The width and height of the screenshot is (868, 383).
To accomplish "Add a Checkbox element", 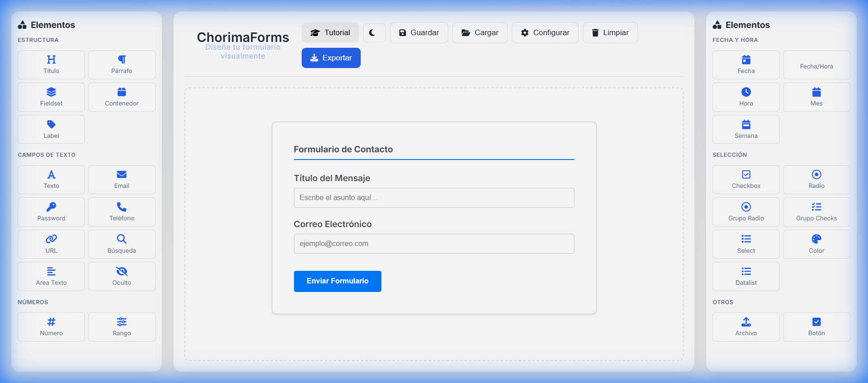I will (x=746, y=180).
